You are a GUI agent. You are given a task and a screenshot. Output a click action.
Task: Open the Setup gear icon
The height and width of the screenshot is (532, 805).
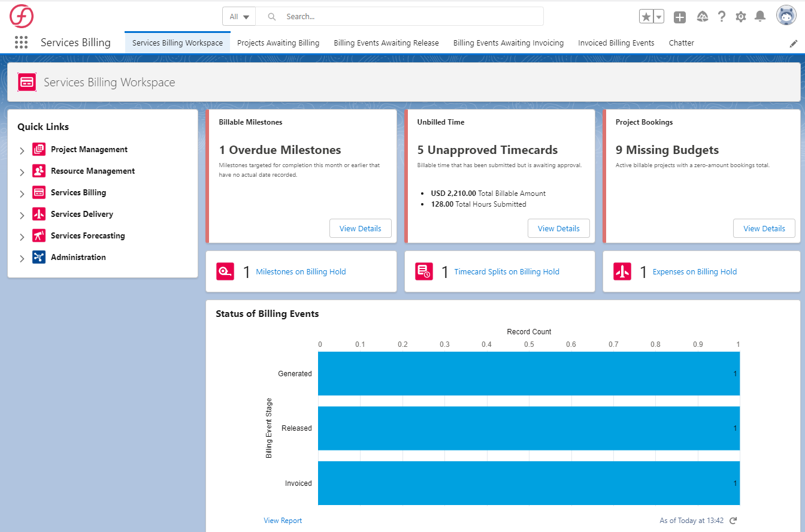coord(741,17)
